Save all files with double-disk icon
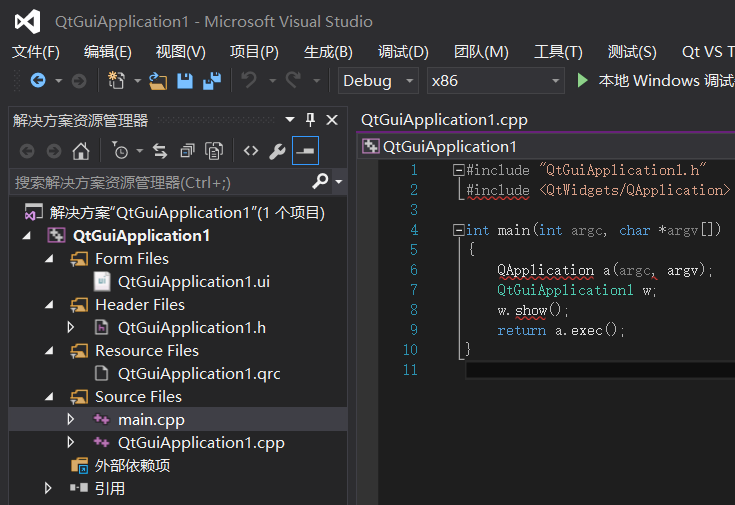The width and height of the screenshot is (735, 505). point(212,81)
